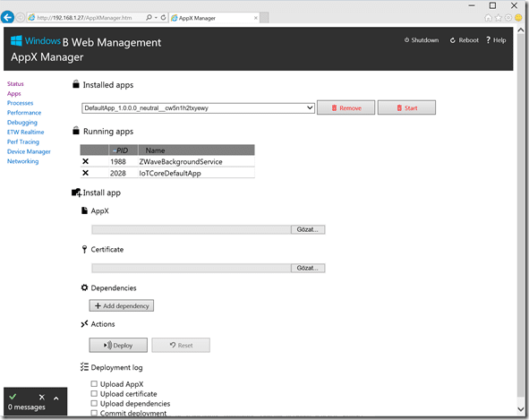Open a new browser tab

[265, 18]
